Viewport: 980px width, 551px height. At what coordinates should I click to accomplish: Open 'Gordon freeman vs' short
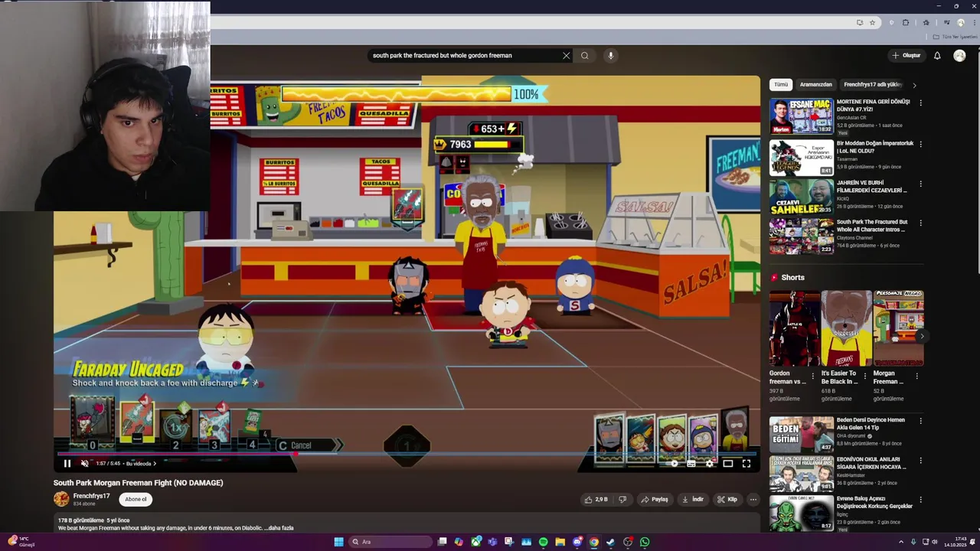pos(794,328)
